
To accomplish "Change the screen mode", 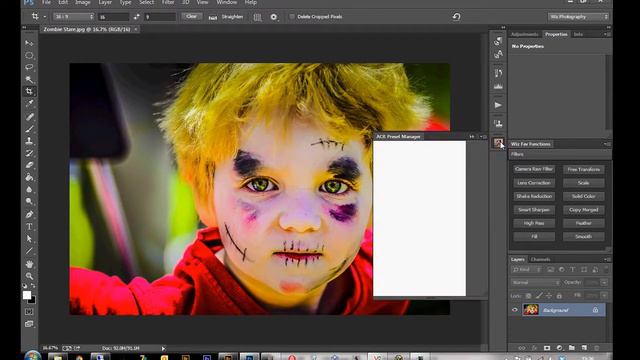I will coord(29,324).
